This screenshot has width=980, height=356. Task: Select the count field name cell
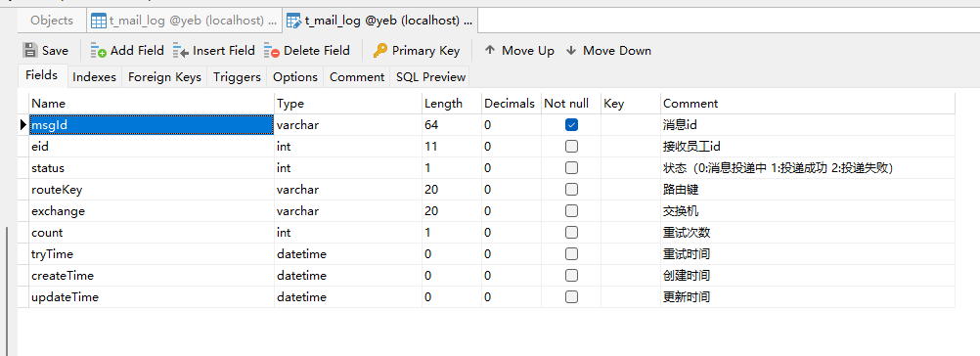152,233
